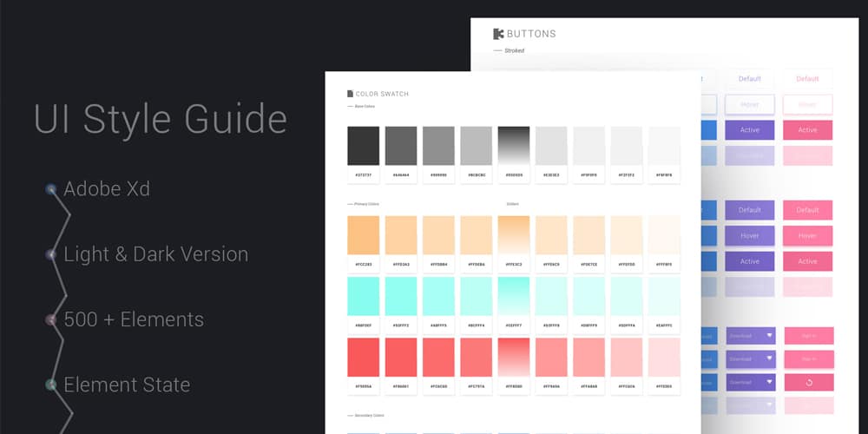Select the red gradient swatch
The height and width of the screenshot is (434, 868).
click(x=514, y=358)
